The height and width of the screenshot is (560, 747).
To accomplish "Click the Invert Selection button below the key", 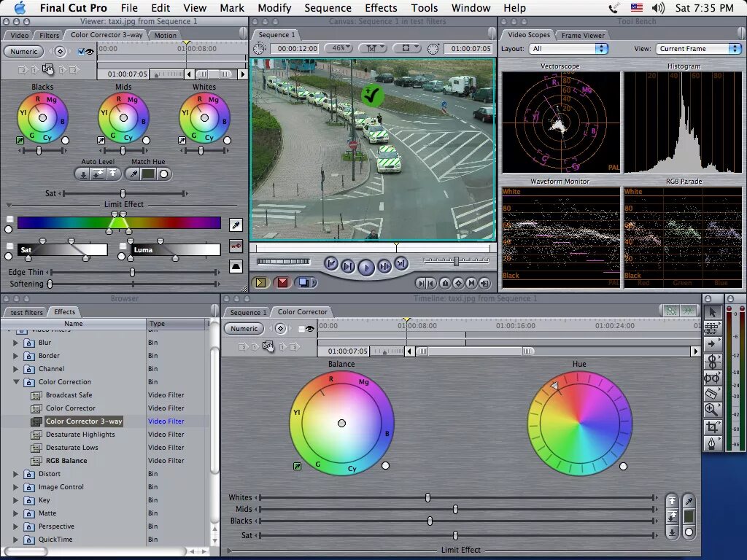I will (x=236, y=267).
